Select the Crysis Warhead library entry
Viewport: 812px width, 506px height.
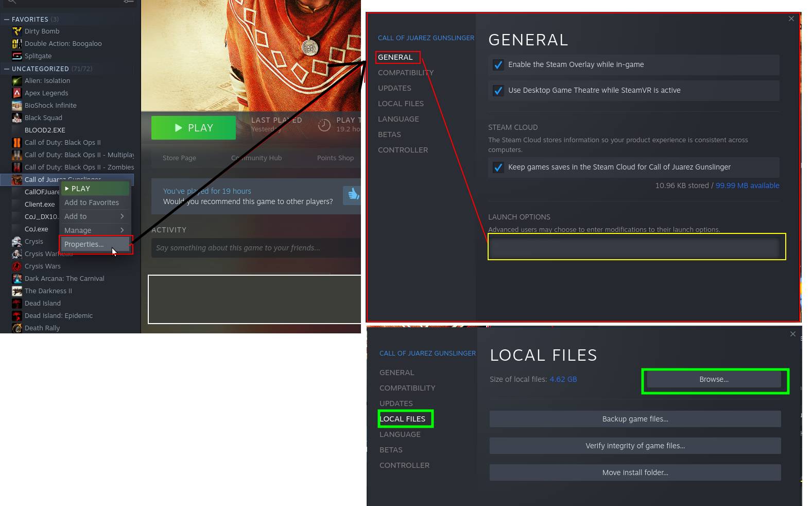pos(48,254)
